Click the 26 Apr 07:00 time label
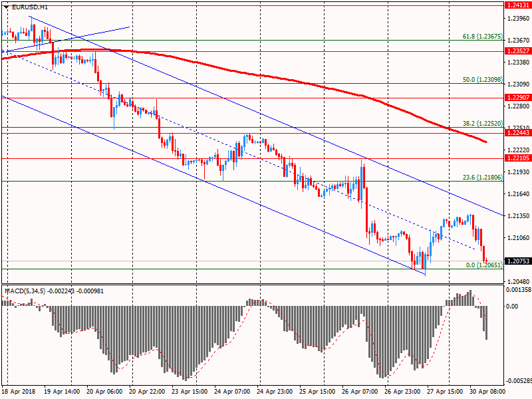 (x=360, y=392)
